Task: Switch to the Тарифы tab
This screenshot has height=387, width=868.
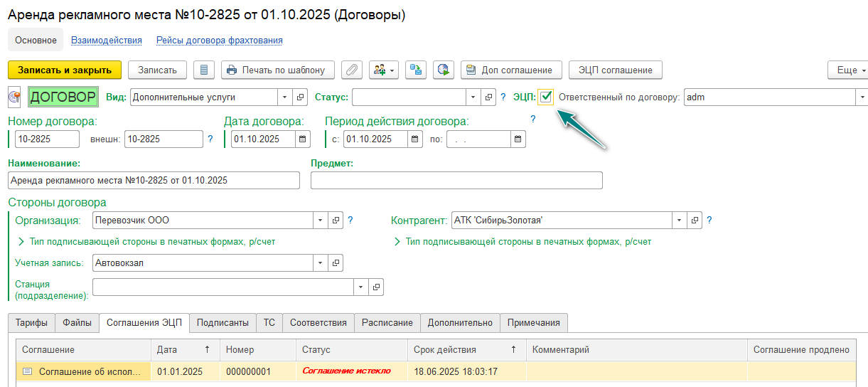Action: (31, 323)
